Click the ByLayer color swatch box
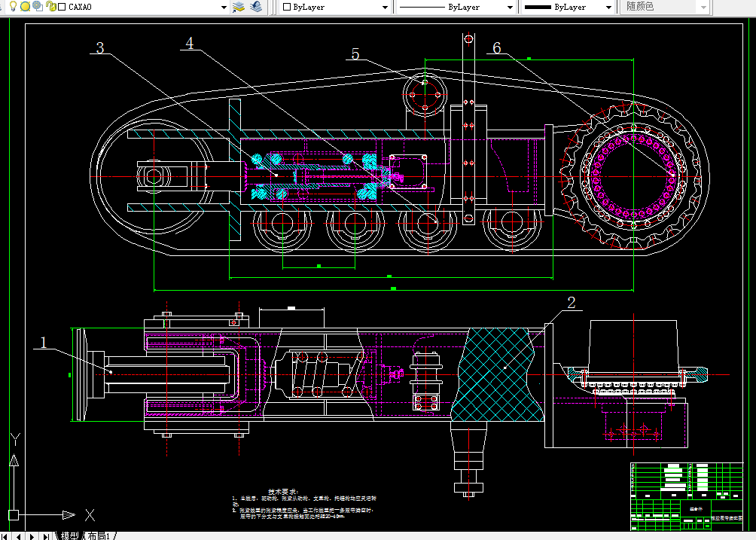 287,8
